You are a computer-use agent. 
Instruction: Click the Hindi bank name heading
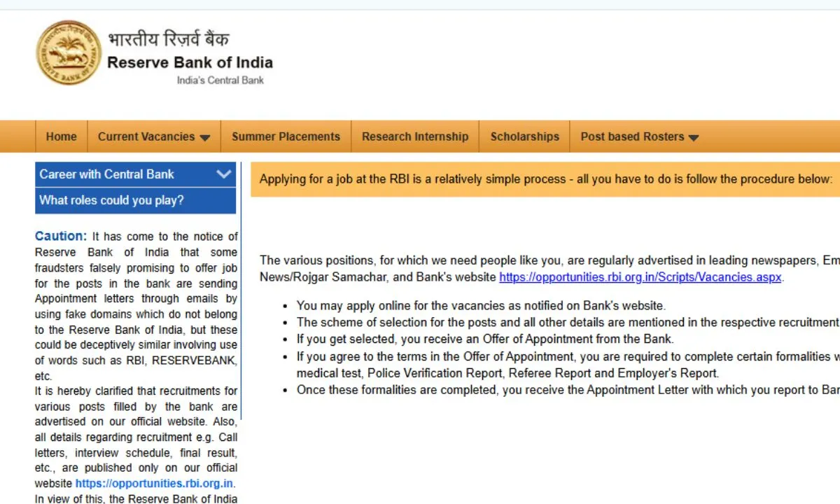[x=168, y=38]
